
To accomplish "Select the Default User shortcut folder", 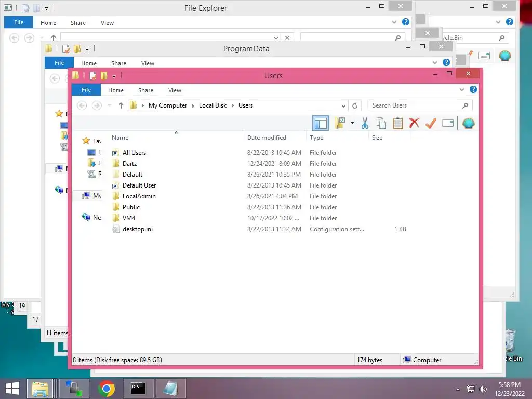I will 139,185.
